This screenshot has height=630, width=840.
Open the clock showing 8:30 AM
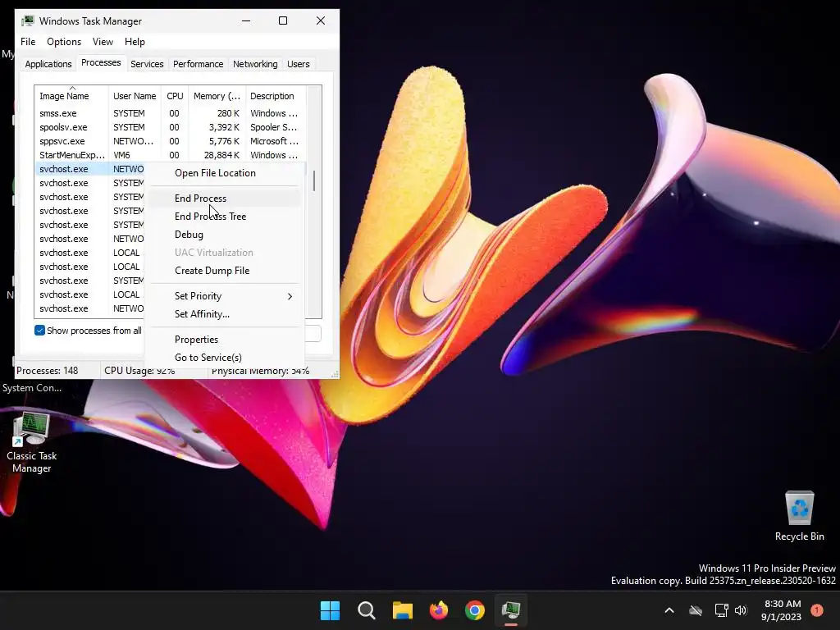point(782,610)
